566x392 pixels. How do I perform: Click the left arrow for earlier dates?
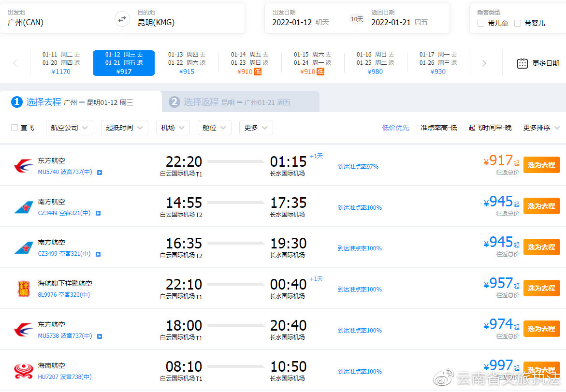(x=15, y=63)
